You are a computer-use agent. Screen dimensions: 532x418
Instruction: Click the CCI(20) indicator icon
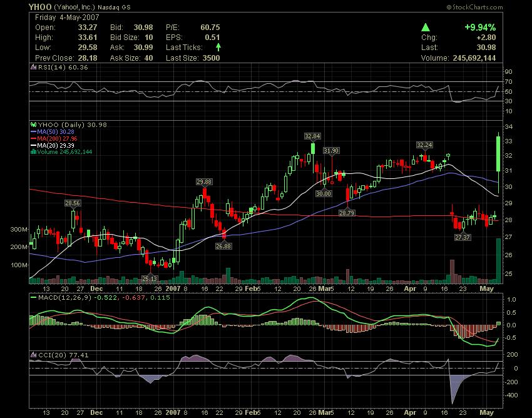tap(33, 355)
